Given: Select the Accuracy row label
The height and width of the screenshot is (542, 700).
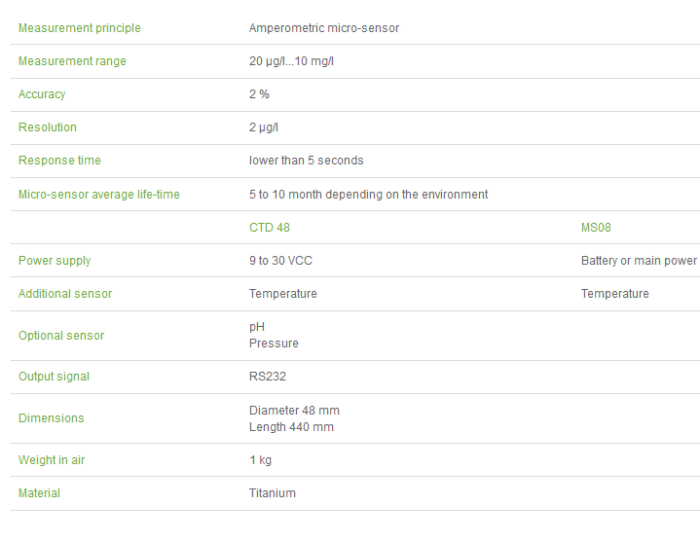Looking at the screenshot, I should (x=42, y=94).
